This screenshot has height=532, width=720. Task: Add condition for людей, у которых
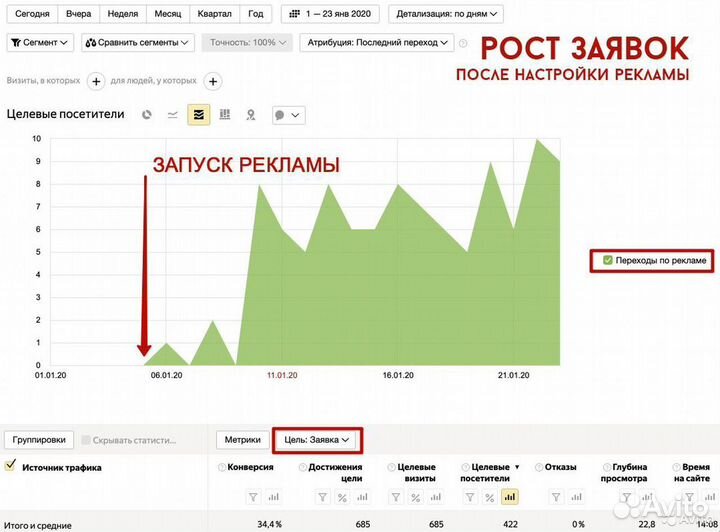(x=213, y=82)
